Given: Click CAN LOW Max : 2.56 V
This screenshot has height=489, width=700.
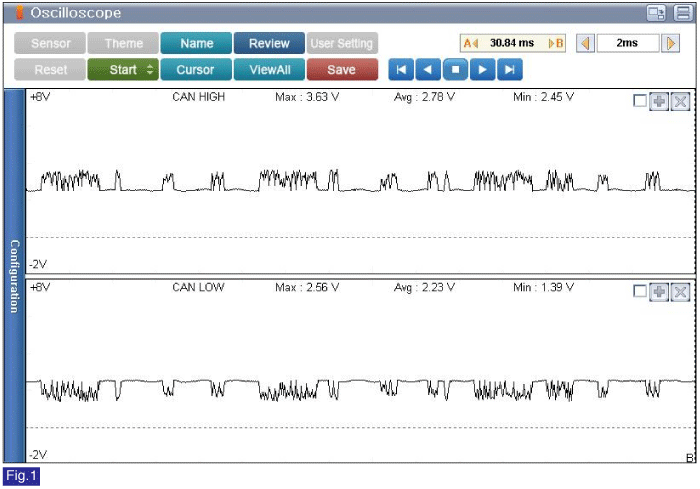Looking at the screenshot, I should click(x=307, y=287).
